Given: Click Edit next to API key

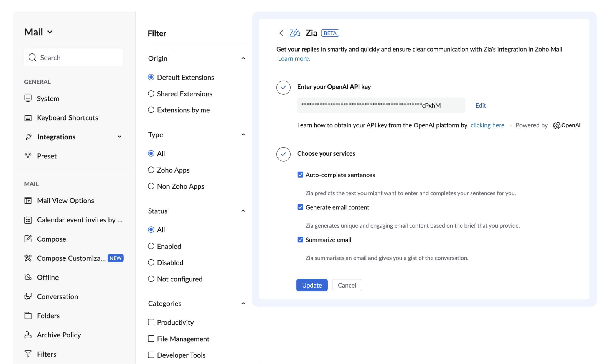Looking at the screenshot, I should point(481,105).
